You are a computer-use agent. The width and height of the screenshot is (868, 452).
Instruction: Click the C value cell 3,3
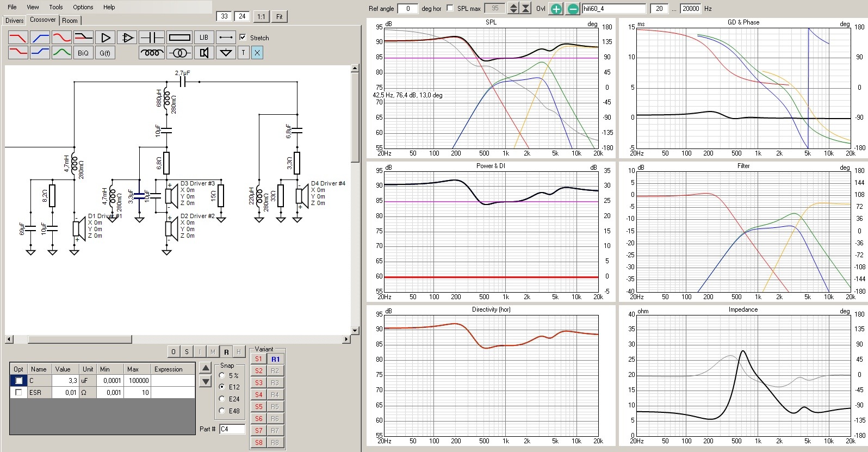[x=65, y=381]
